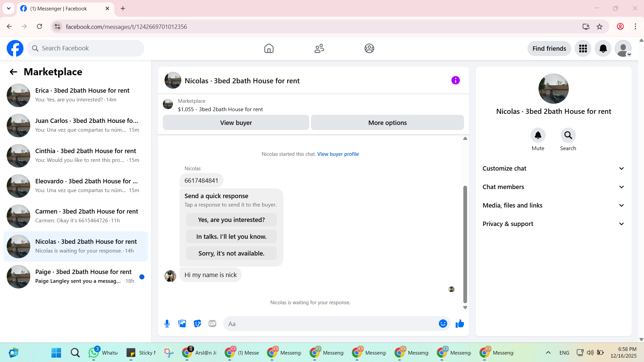644x362 pixels.
Task: Switch to the Messenger | Facebook tab
Action: click(x=65, y=9)
